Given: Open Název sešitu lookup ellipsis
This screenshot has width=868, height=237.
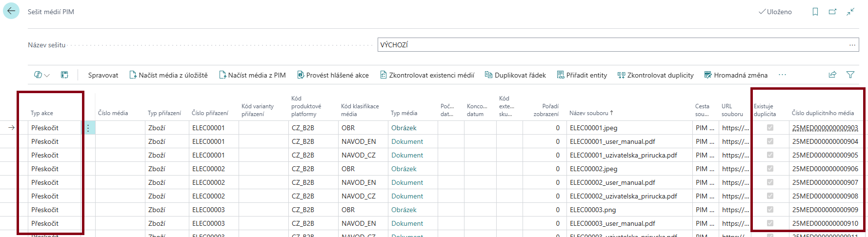Looking at the screenshot, I should click(852, 45).
